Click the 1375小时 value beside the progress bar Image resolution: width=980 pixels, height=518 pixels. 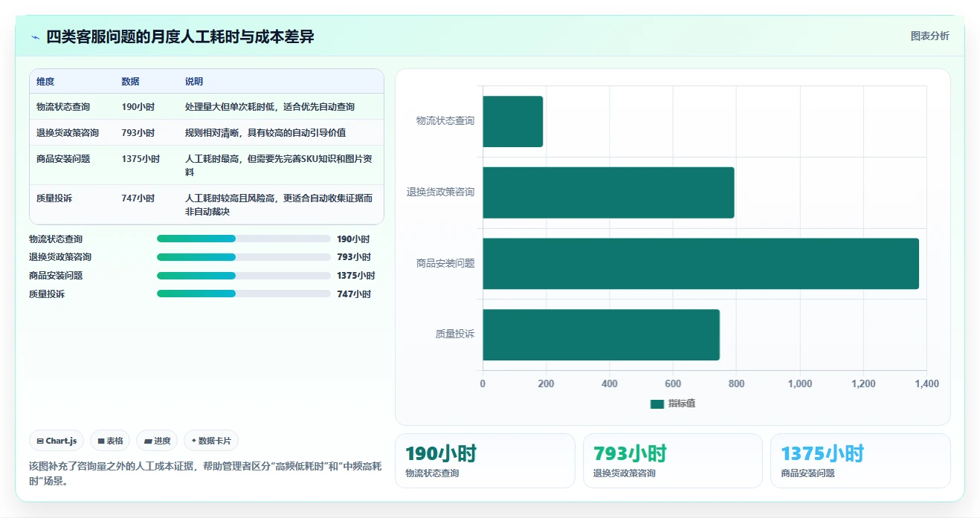point(356,276)
